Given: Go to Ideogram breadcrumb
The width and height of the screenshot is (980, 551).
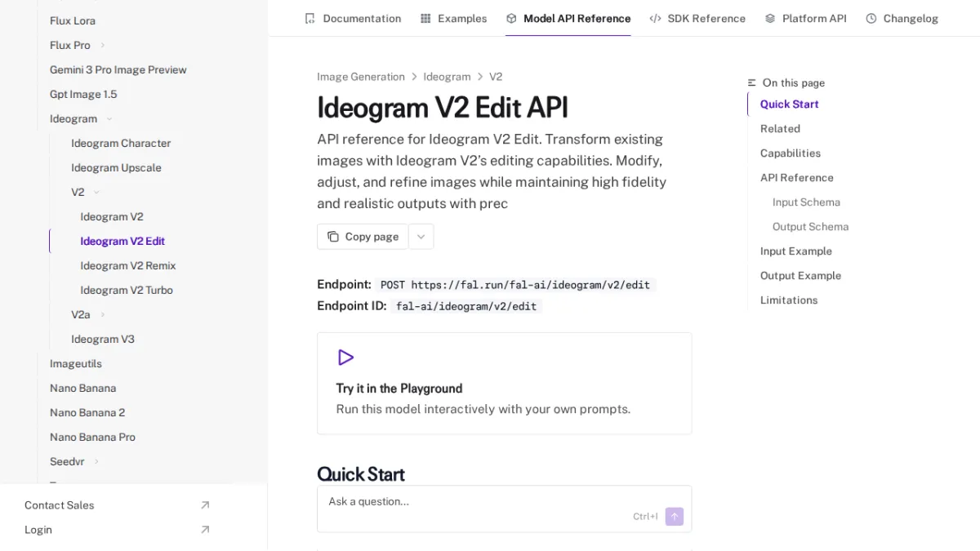Looking at the screenshot, I should click(x=447, y=77).
